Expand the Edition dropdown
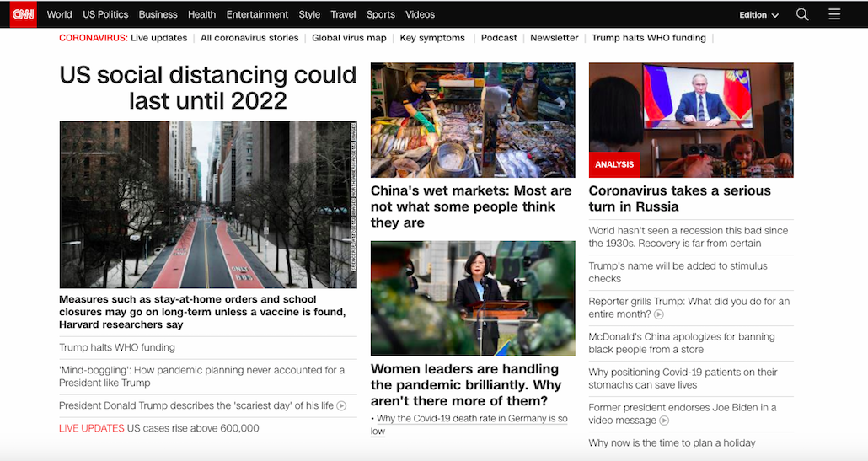Image resolution: width=868 pixels, height=461 pixels. pos(758,15)
